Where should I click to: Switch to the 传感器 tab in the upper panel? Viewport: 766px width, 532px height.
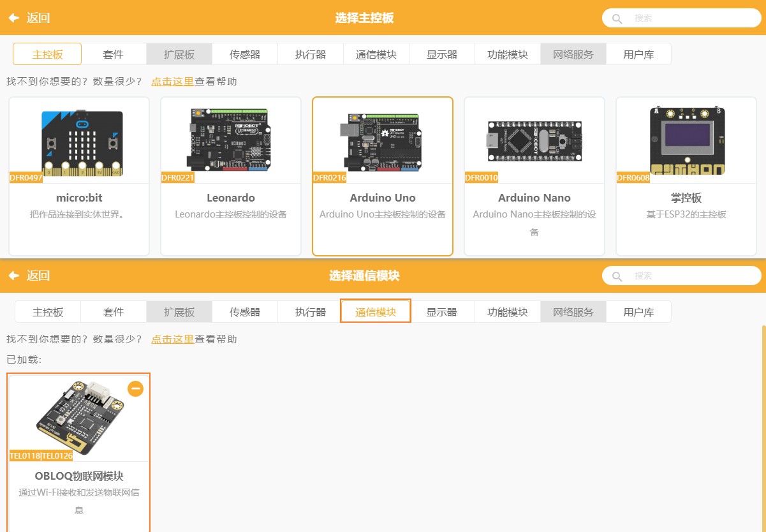pyautogui.click(x=245, y=54)
